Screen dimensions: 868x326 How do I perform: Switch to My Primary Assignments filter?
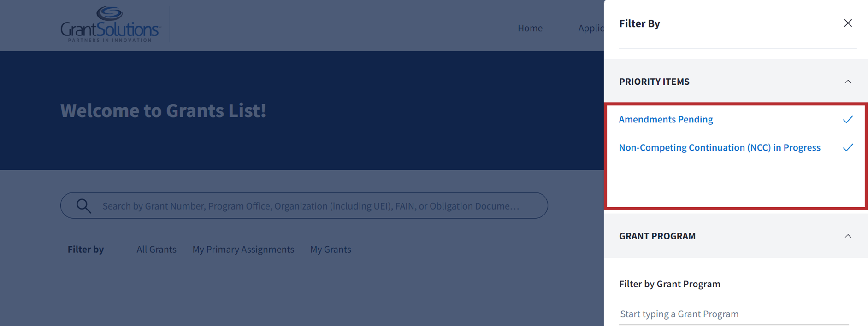[x=243, y=250]
